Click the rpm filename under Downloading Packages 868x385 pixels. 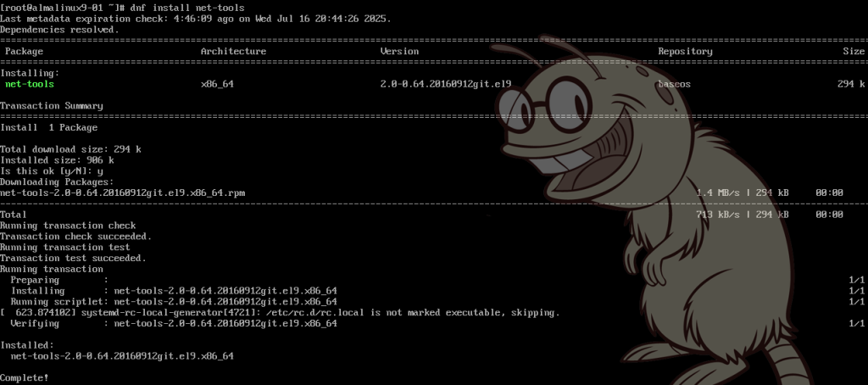(122, 192)
